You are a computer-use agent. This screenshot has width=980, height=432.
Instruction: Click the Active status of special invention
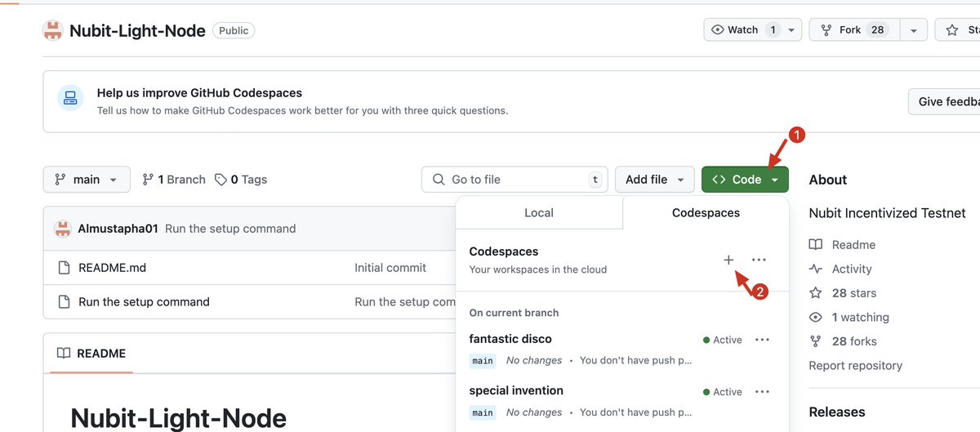[722, 392]
